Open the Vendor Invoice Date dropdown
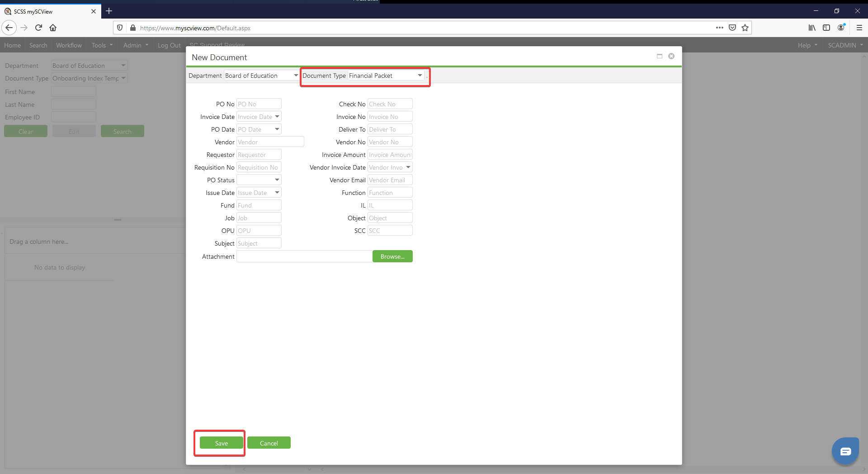 (x=408, y=167)
